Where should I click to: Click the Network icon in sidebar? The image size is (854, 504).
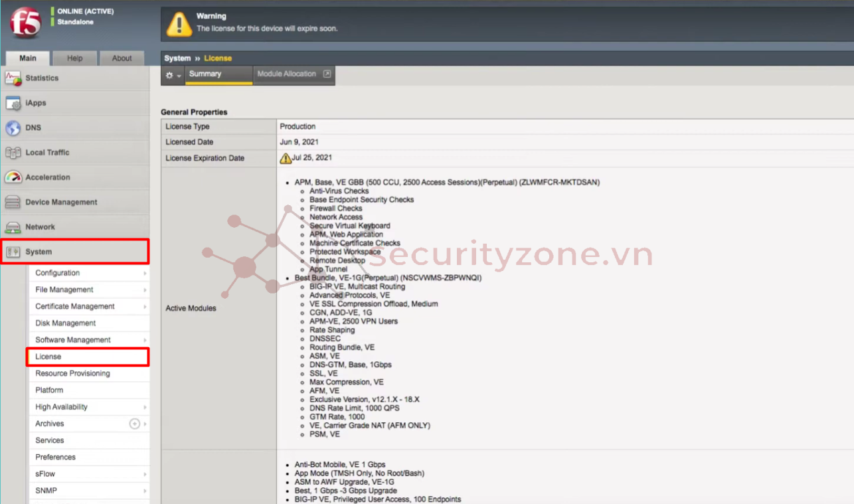13,227
